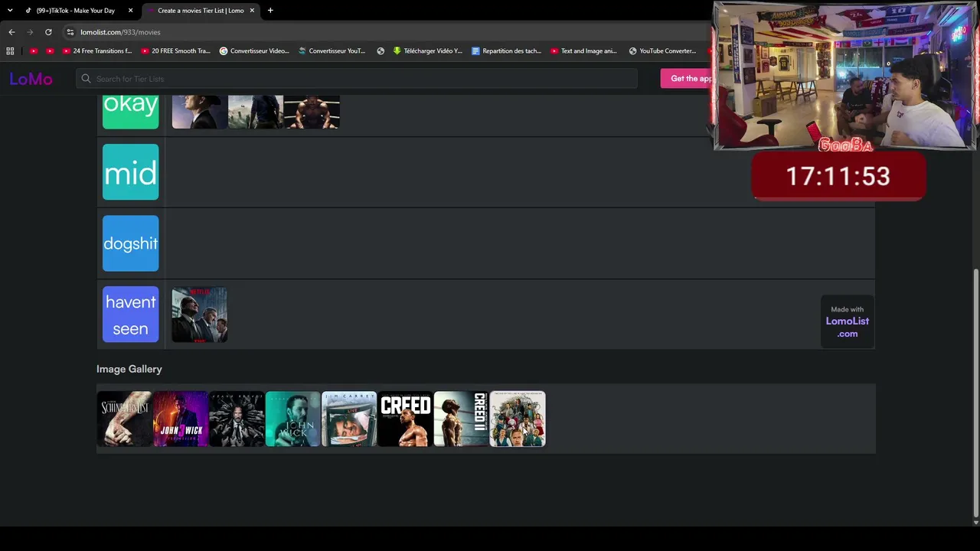Click the LoMo logo
The height and width of the screenshot is (551, 980).
pos(31,79)
